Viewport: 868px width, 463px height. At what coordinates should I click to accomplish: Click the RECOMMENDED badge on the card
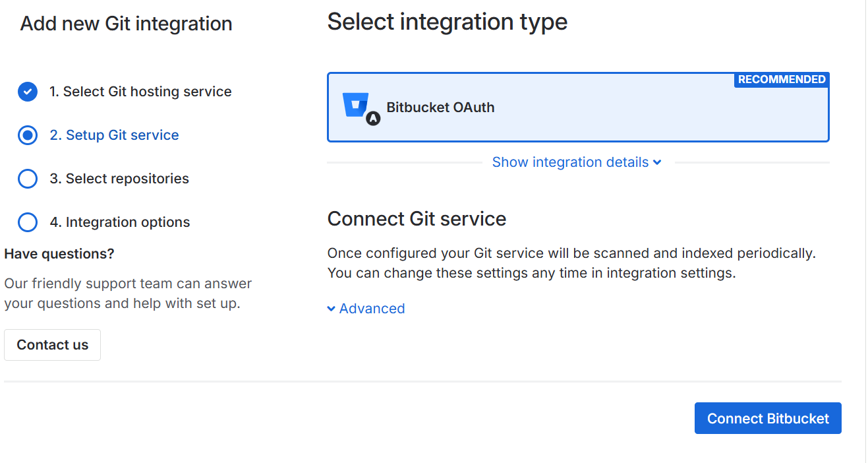click(782, 80)
